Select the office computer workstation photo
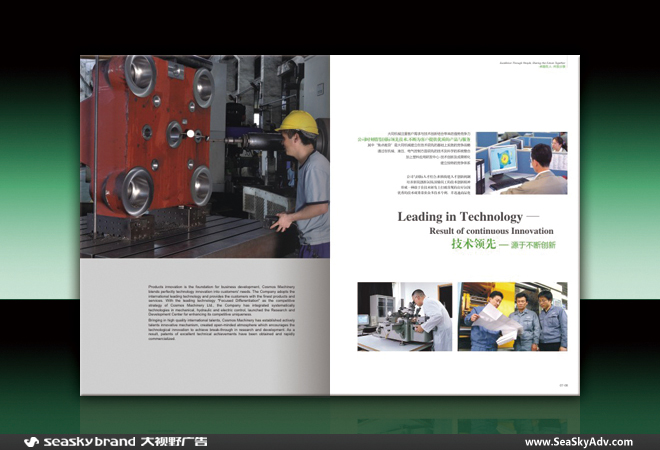 tap(521, 162)
